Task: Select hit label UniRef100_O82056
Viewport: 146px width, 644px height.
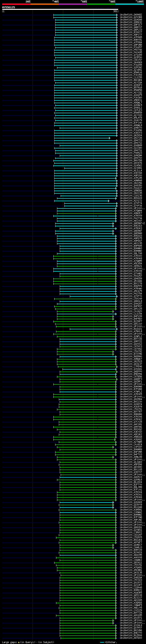Action: (x=131, y=183)
